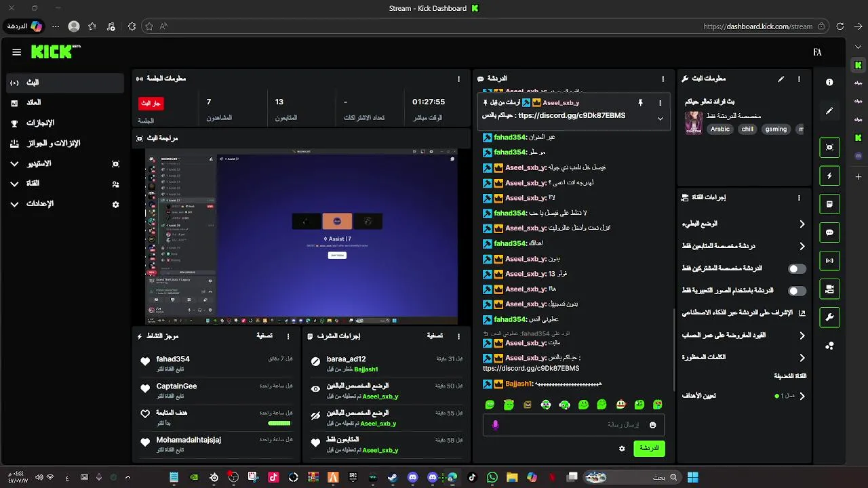Toggle emotes-only chat switch

[x=797, y=291]
